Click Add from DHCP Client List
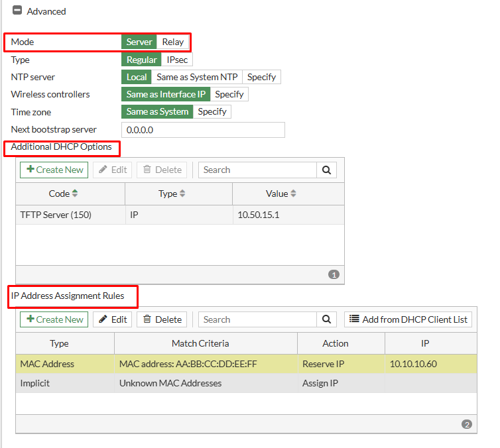Screen dimensions: 500x448 pyautogui.click(x=408, y=319)
